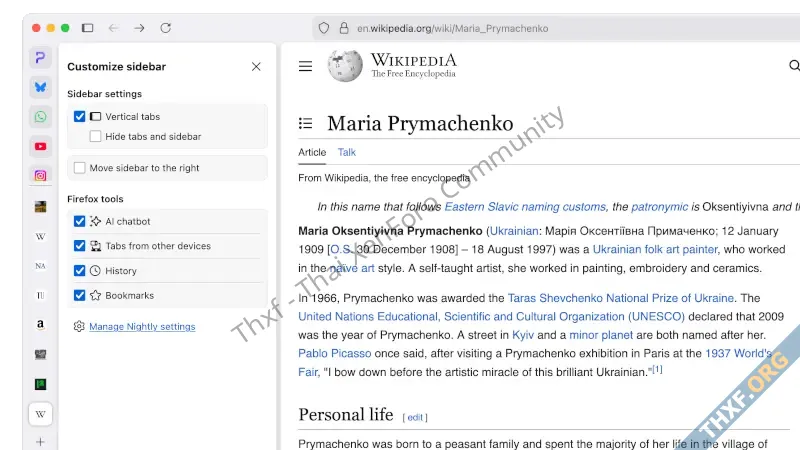
Task: Toggle the History checkbox
Action: point(80,270)
